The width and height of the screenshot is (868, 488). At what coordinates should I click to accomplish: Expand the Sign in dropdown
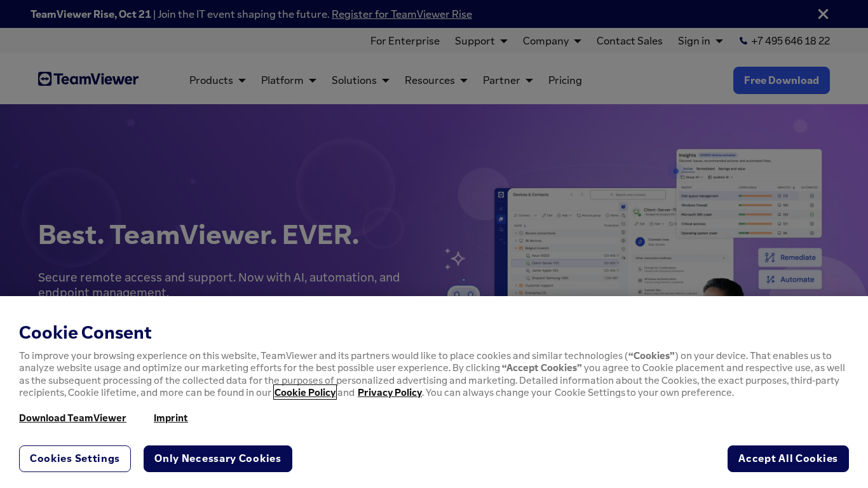point(700,41)
